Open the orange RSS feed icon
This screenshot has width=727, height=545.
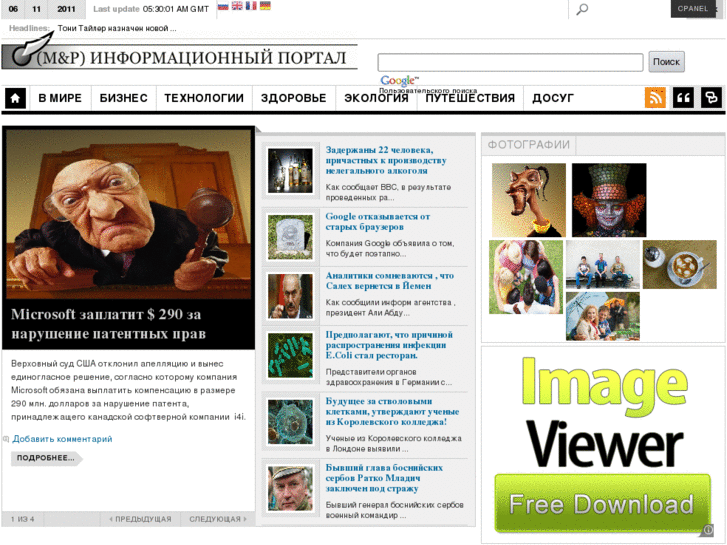655,98
